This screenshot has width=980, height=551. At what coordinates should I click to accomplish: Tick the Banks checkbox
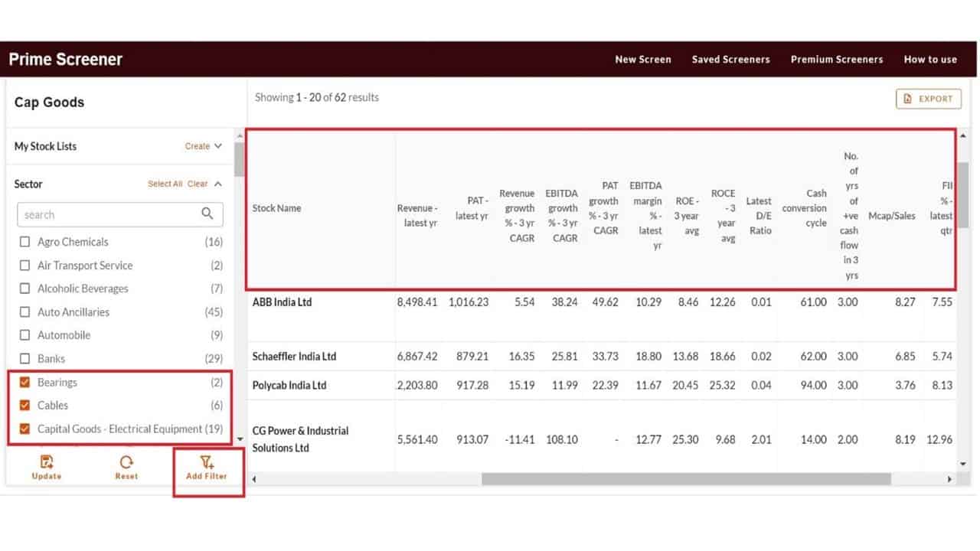24,358
